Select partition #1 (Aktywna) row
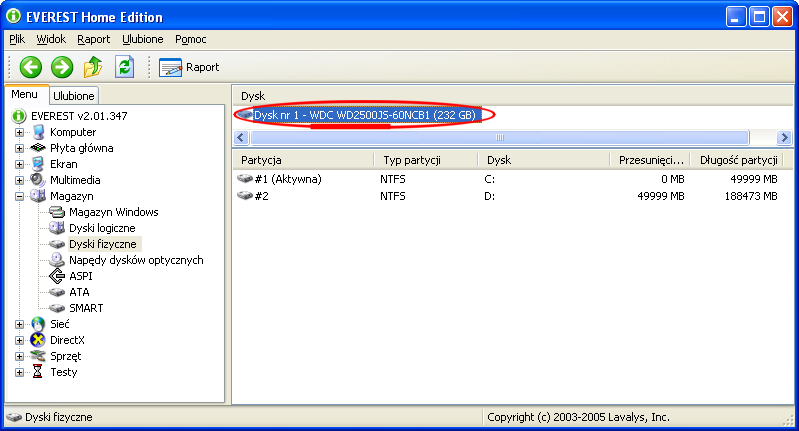The width and height of the screenshot is (799, 431). coord(508,179)
